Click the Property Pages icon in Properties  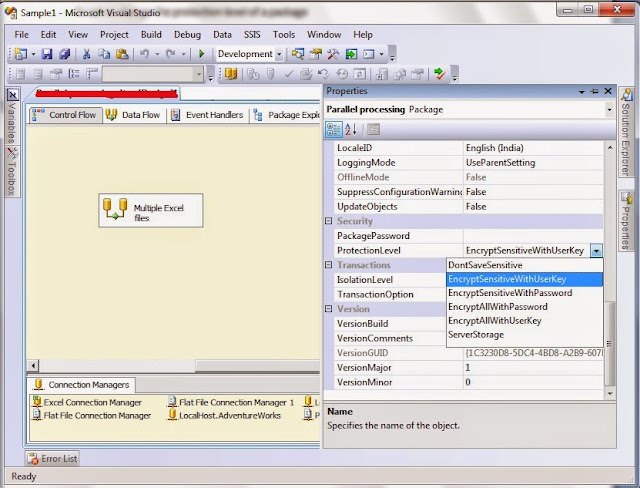point(373,130)
